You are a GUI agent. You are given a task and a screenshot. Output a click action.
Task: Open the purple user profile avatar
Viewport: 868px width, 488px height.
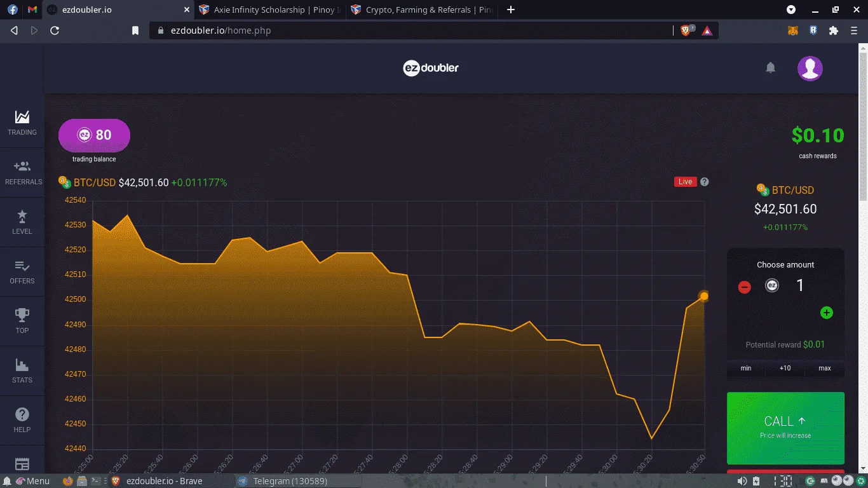tap(810, 68)
